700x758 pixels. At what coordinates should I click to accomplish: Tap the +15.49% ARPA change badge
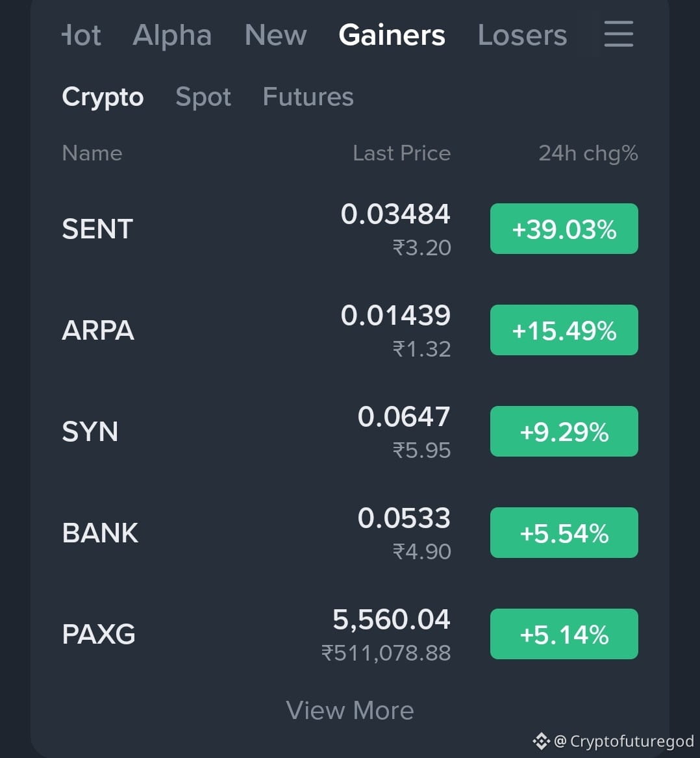click(x=564, y=330)
